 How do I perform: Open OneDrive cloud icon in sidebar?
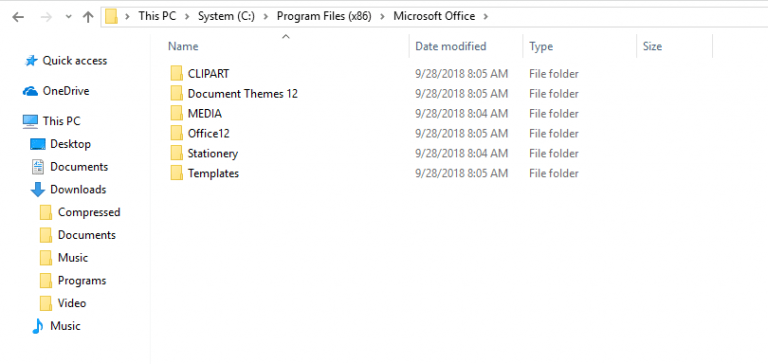pyautogui.click(x=30, y=92)
